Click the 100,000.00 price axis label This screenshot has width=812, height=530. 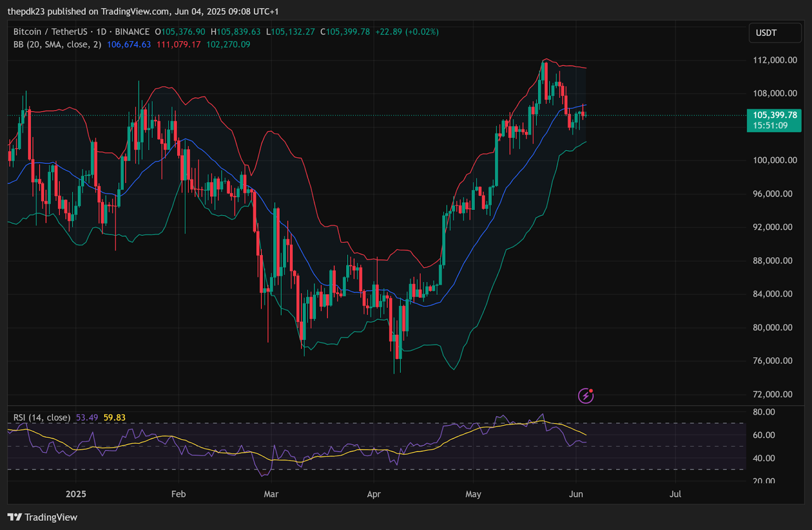(x=774, y=160)
